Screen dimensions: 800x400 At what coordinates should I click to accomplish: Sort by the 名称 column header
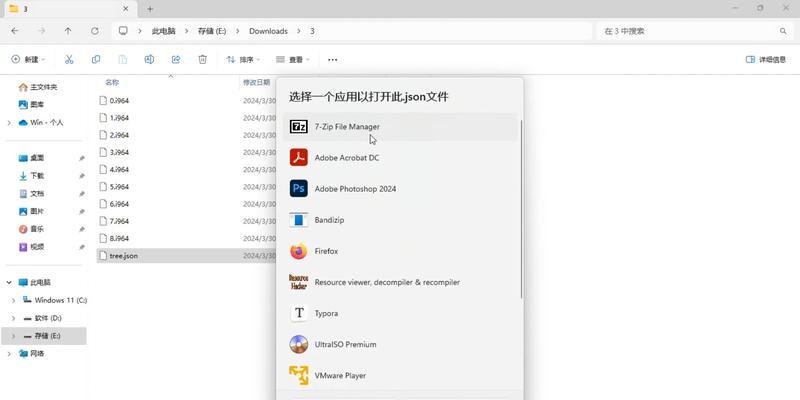point(112,82)
